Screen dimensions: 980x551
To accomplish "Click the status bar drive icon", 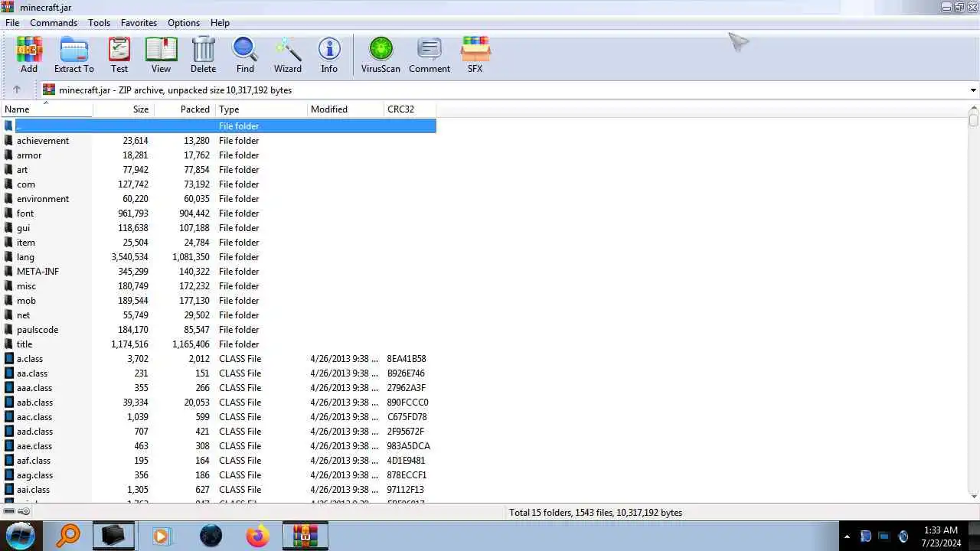I will [x=9, y=511].
